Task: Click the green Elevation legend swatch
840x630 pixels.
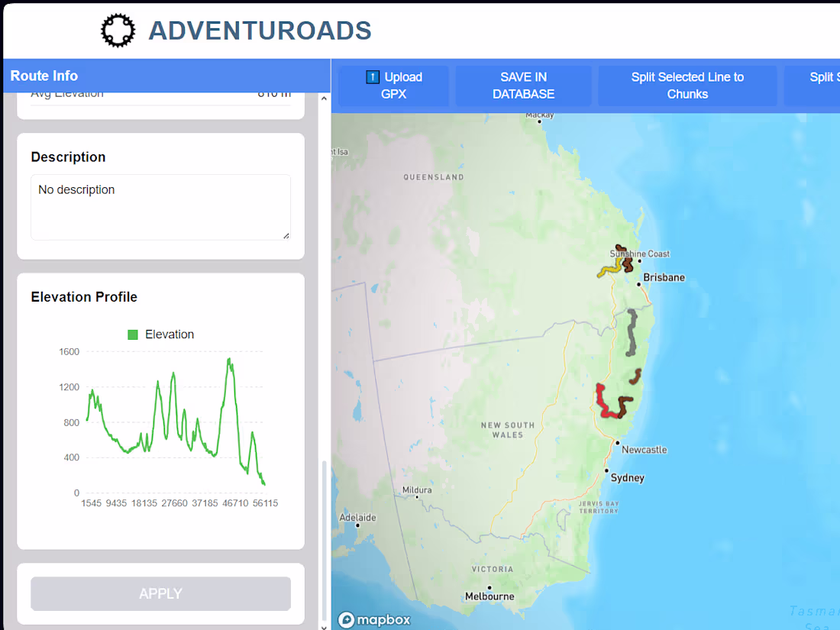Action: [x=131, y=334]
